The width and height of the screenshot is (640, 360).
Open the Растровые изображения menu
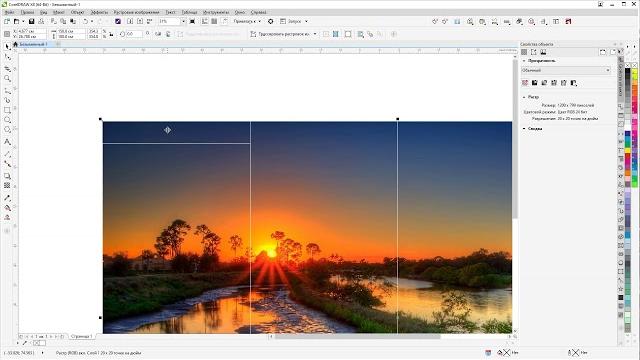coord(136,12)
